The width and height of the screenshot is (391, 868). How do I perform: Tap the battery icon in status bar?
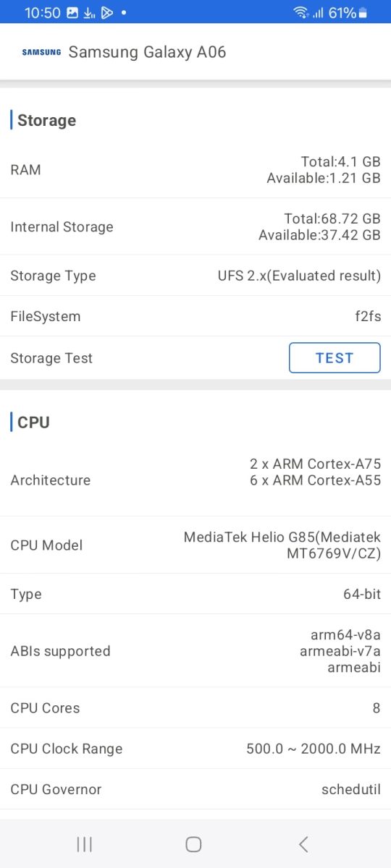pyautogui.click(x=363, y=12)
